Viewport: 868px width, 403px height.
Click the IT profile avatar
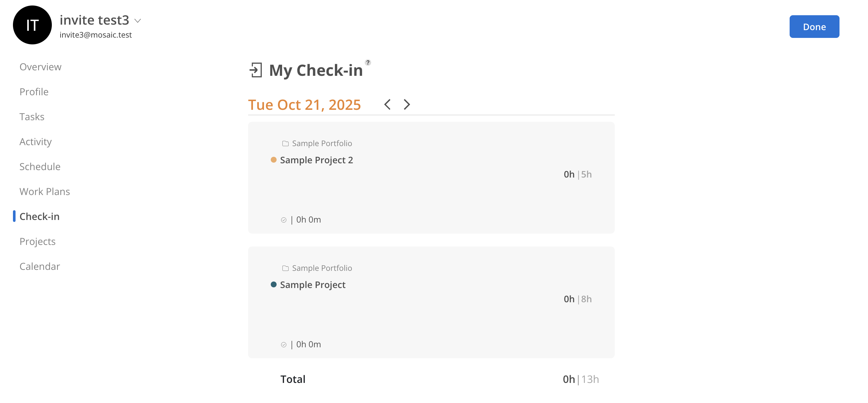[32, 25]
